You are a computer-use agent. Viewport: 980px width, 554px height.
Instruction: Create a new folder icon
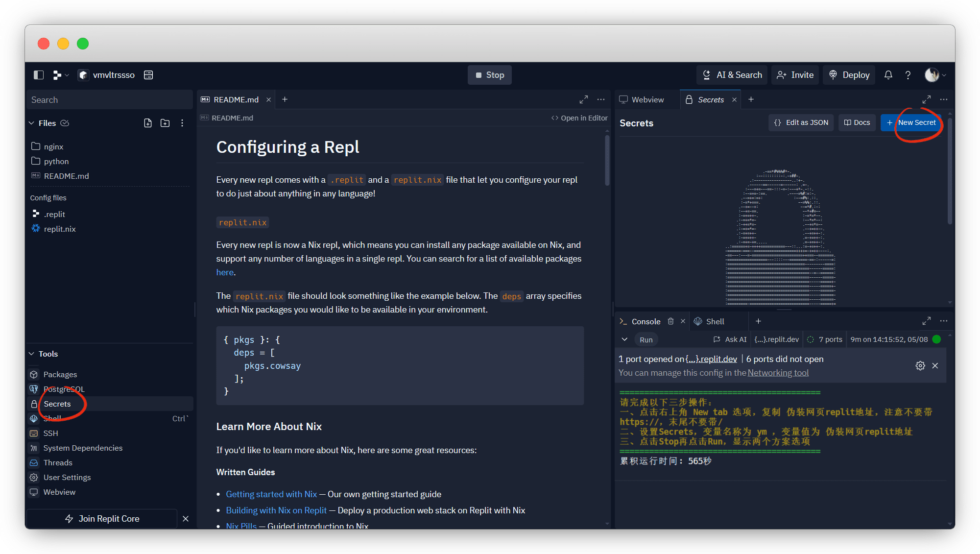coord(165,123)
